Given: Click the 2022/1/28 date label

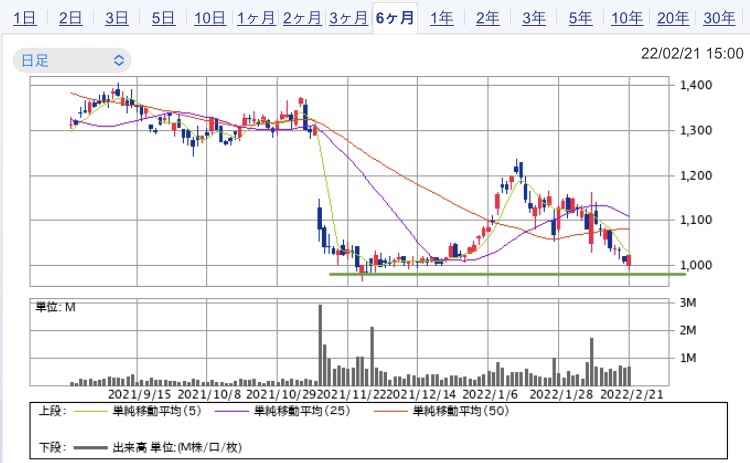Looking at the screenshot, I should pos(561,395).
